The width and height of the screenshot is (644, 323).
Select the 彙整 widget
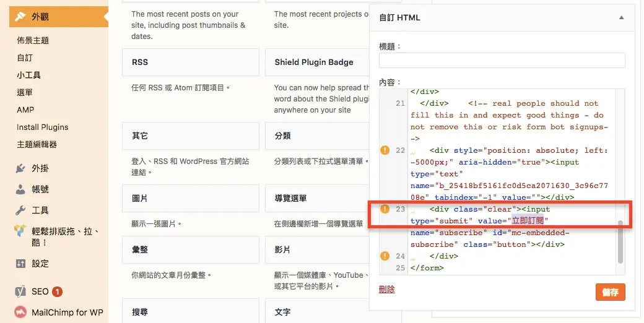pyautogui.click(x=191, y=249)
